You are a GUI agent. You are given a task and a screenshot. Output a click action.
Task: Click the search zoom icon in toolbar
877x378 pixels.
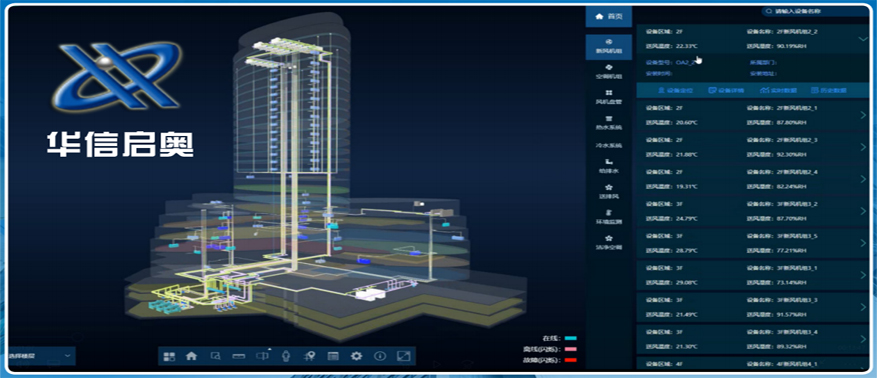coord(215,356)
